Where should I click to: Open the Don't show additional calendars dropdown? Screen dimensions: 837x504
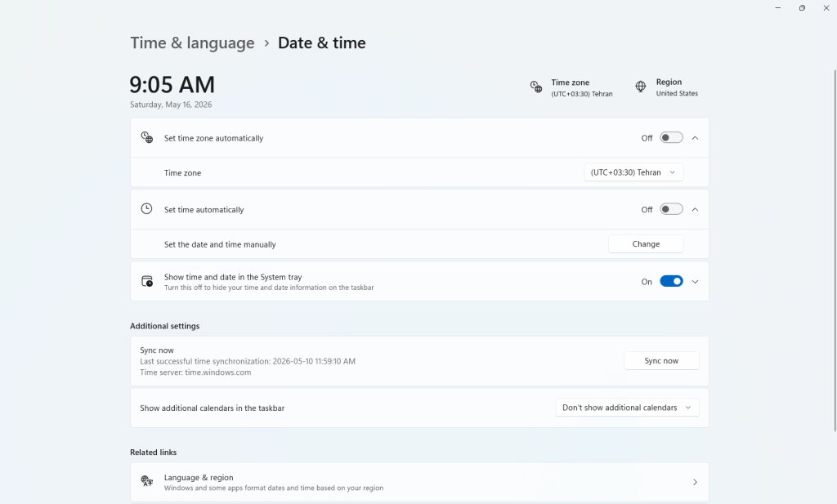point(627,408)
